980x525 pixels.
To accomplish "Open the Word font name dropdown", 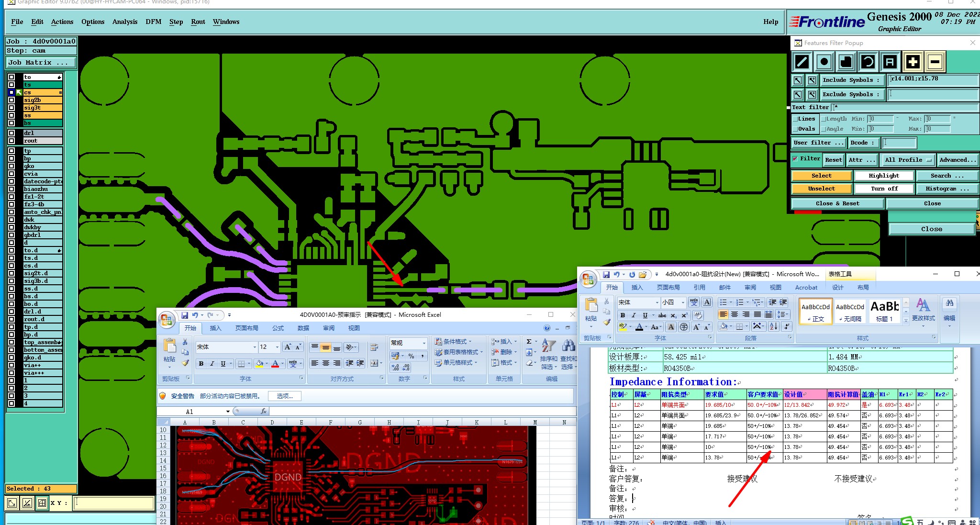I will [657, 302].
